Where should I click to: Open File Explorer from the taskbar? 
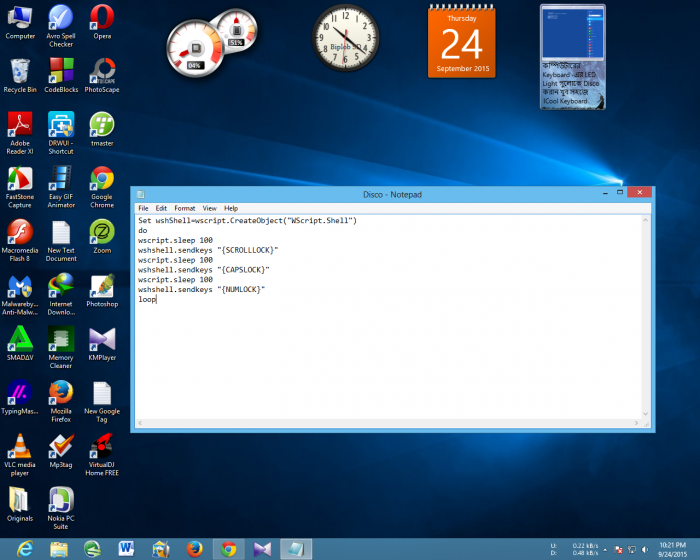click(59, 549)
